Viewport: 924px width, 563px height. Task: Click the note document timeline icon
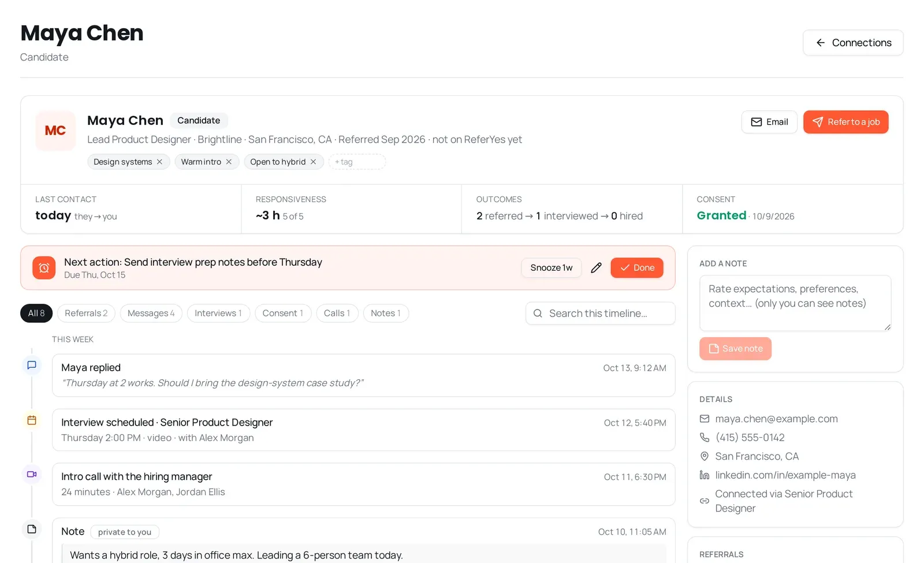32,529
